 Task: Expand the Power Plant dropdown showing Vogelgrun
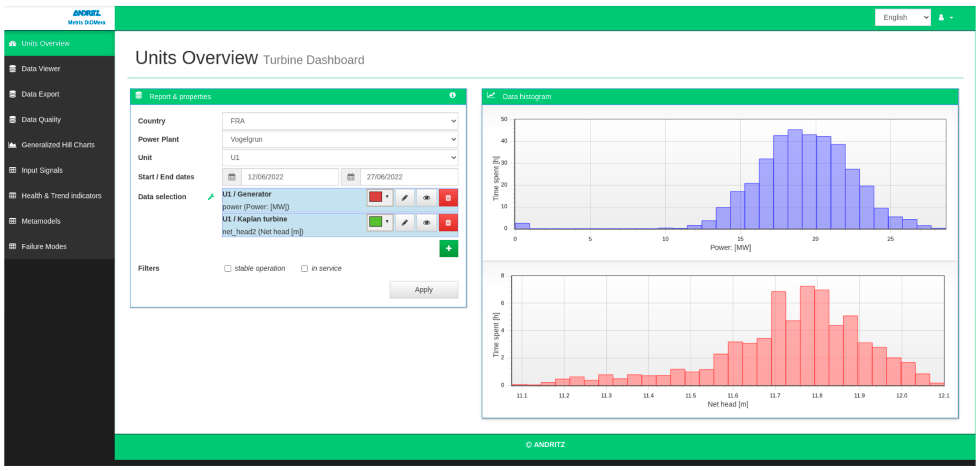point(340,139)
